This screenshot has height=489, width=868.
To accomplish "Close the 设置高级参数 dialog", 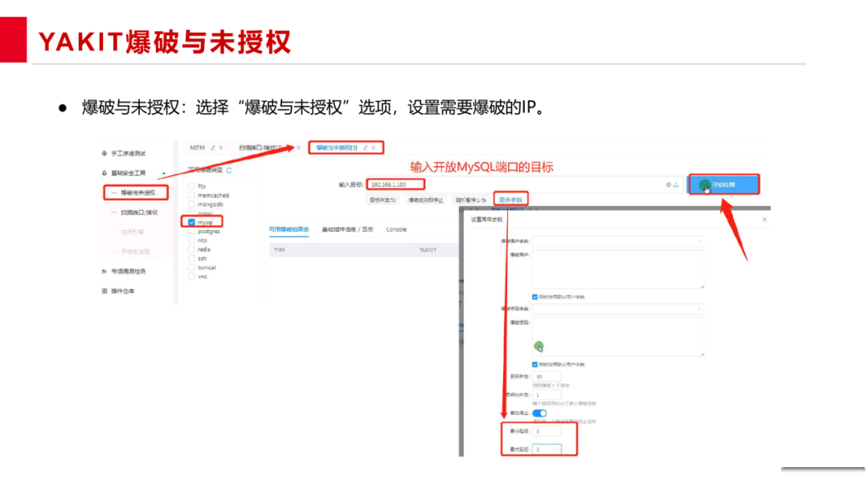I will (764, 220).
